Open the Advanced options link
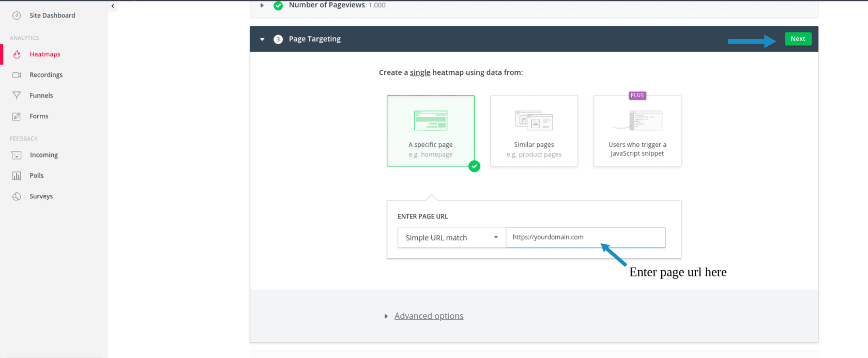The width and height of the screenshot is (868, 358). coord(429,316)
